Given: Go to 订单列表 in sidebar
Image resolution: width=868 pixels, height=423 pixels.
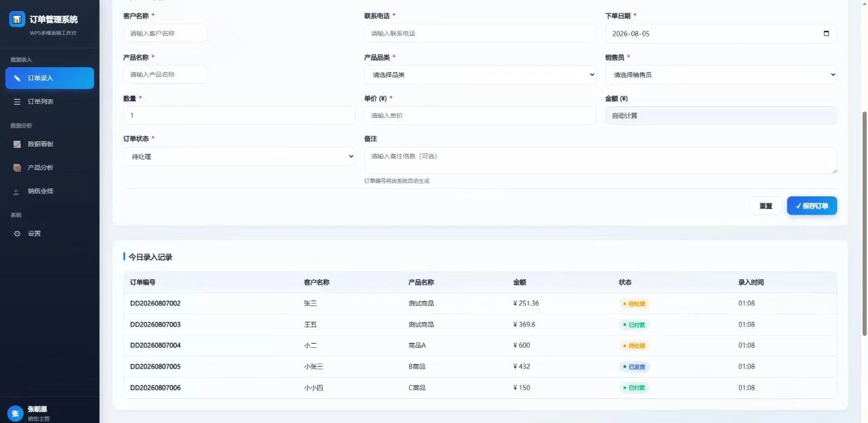Looking at the screenshot, I should [x=50, y=102].
